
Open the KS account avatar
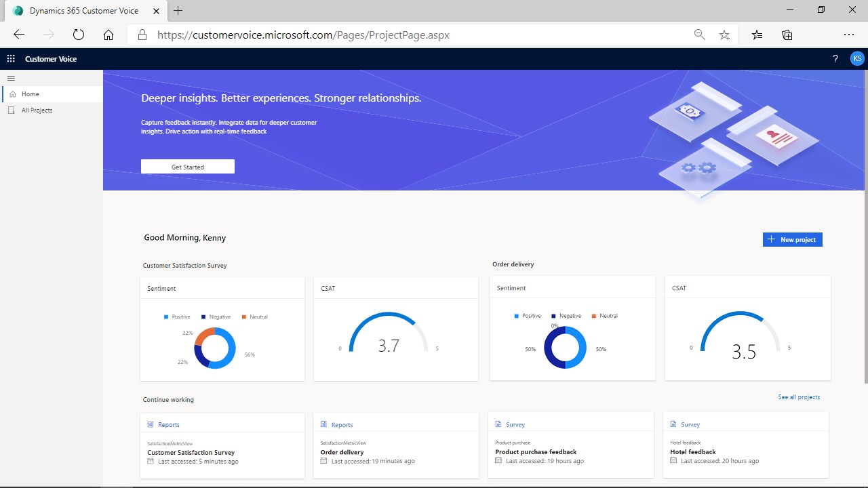(x=857, y=59)
